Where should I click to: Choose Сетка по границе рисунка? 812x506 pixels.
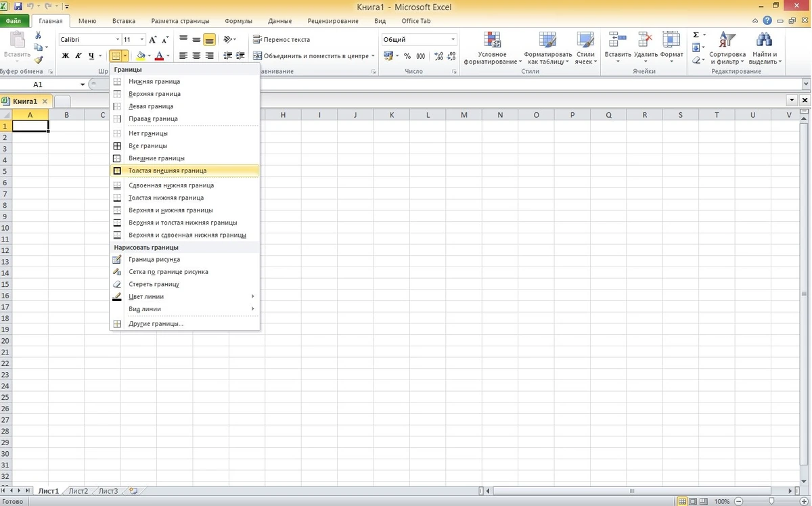[x=184, y=271]
